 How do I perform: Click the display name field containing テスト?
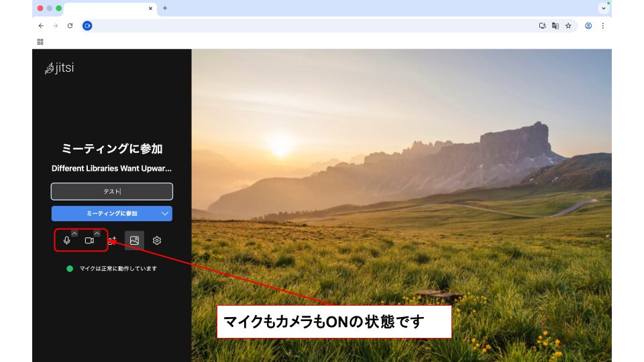[x=112, y=192]
